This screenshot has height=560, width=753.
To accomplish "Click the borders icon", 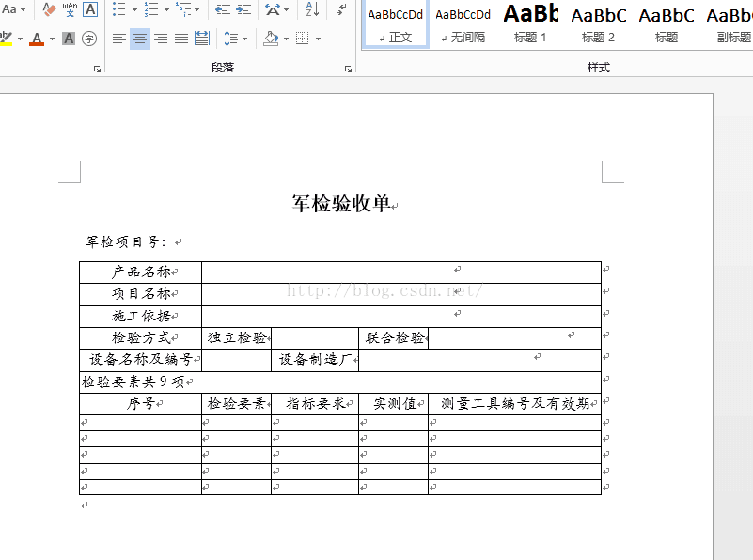I will point(303,39).
